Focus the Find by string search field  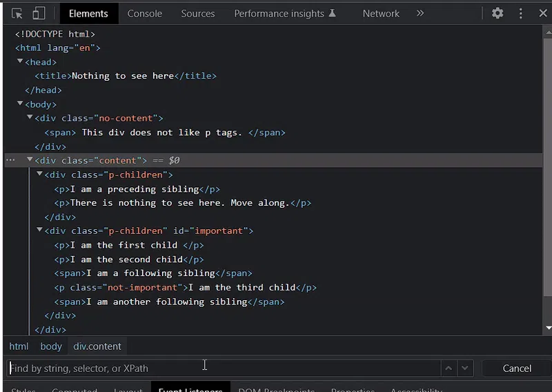224,369
